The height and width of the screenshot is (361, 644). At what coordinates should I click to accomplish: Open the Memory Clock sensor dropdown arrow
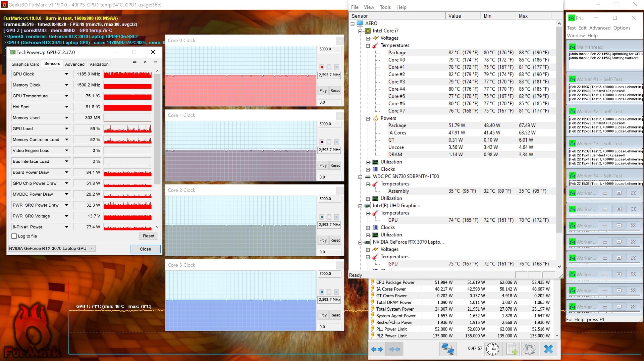(x=66, y=85)
